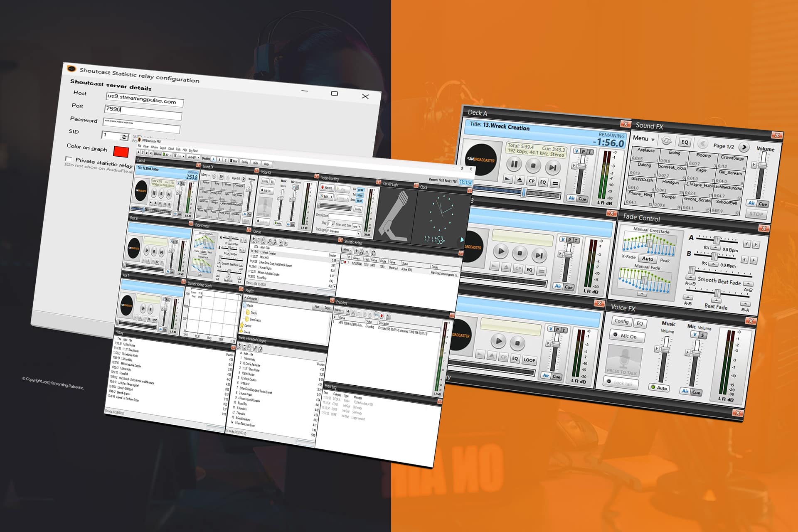Tick the Private statistic relay checkbox
The width and height of the screenshot is (798, 532).
click(69, 159)
